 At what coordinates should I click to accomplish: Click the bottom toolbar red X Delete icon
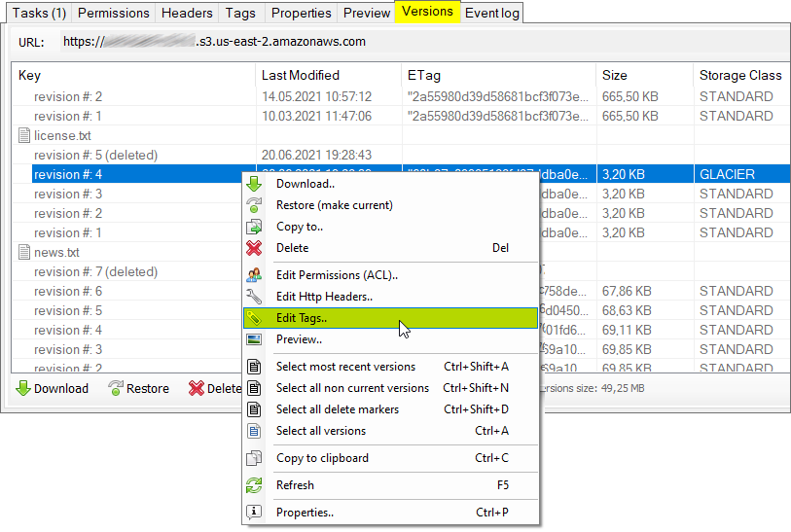coord(197,388)
